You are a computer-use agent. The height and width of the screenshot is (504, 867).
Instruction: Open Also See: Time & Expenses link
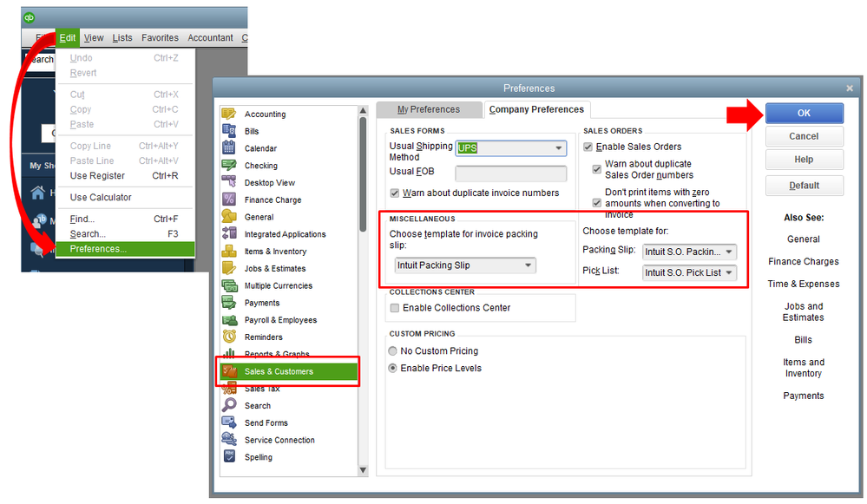coord(803,284)
